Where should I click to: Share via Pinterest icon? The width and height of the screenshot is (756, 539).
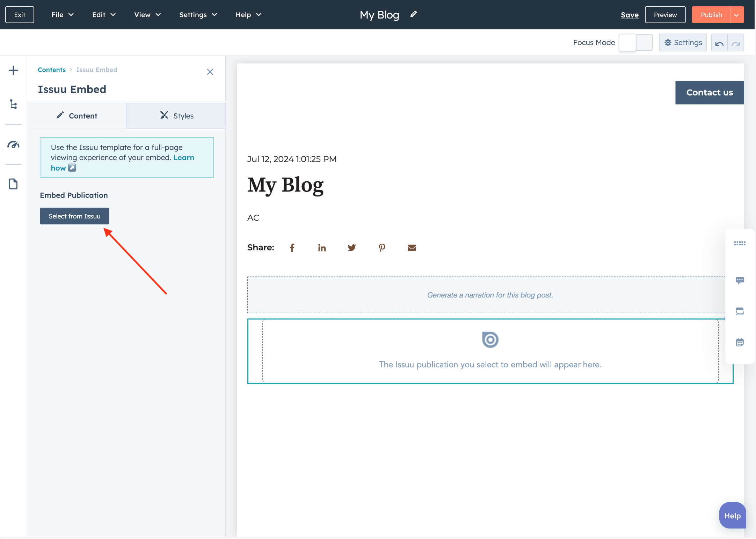[382, 248]
